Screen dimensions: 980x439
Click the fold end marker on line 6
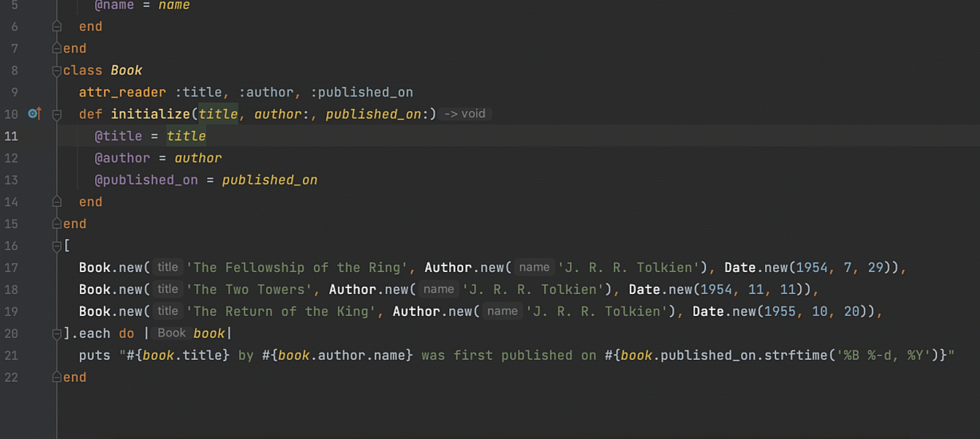57,26
